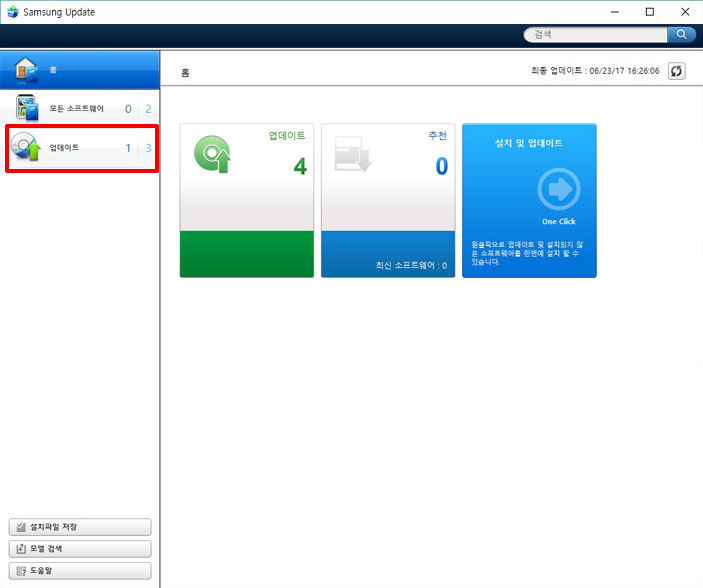Screen dimensions: 703x588
Task: Maximize the Samsung Update window
Action: point(649,12)
